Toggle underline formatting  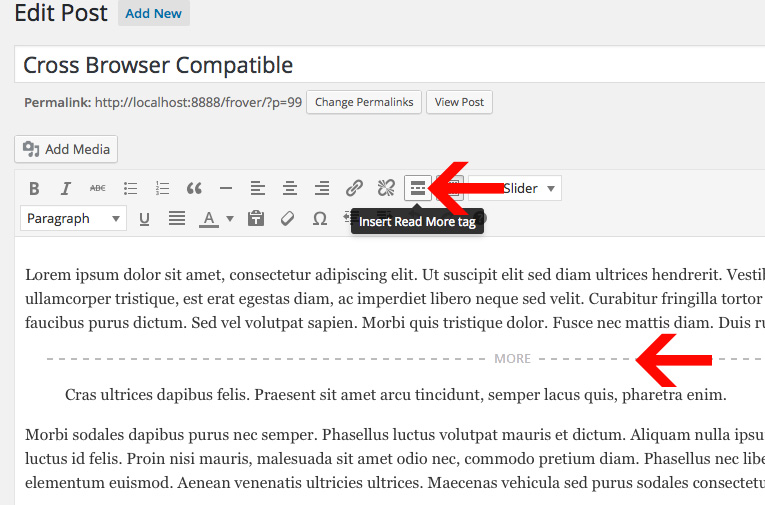(145, 219)
